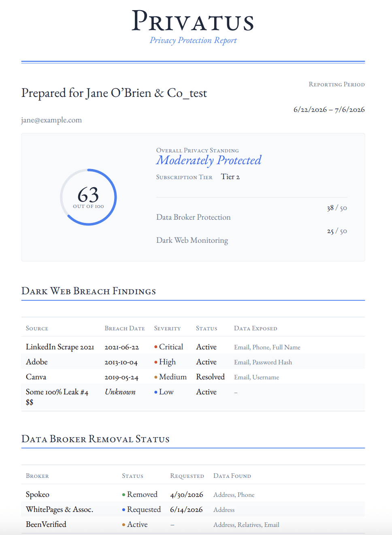
Task: Select the Some 100% Leak #4 source
Action: pos(57,397)
